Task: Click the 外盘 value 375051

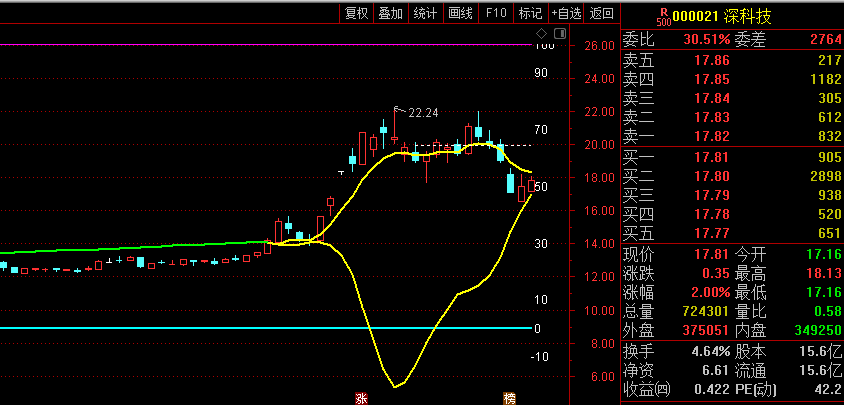Action: pyautogui.click(x=705, y=331)
